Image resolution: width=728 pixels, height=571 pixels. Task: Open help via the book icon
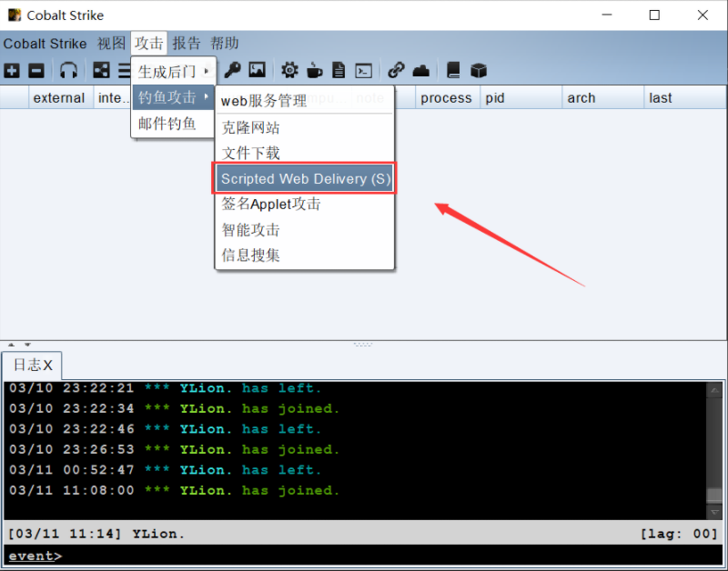453,71
